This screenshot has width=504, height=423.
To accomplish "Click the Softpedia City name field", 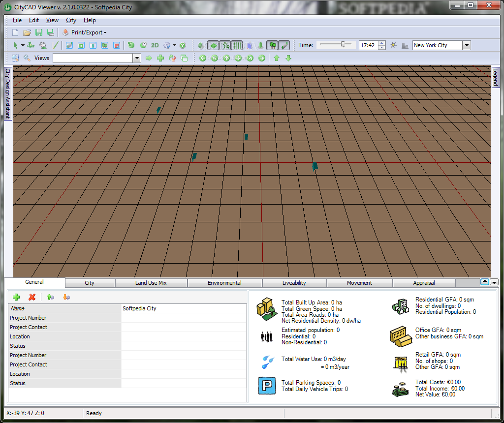I will (x=184, y=308).
